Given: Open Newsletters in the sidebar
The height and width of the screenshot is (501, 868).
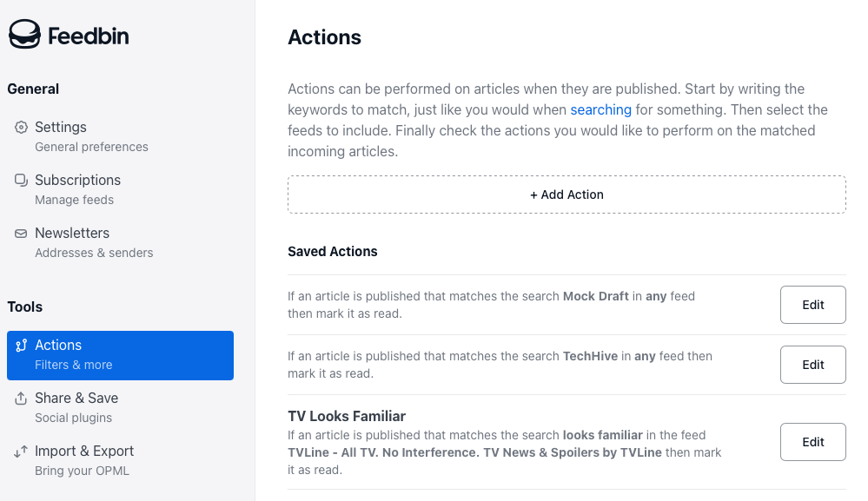Looking at the screenshot, I should [x=120, y=243].
